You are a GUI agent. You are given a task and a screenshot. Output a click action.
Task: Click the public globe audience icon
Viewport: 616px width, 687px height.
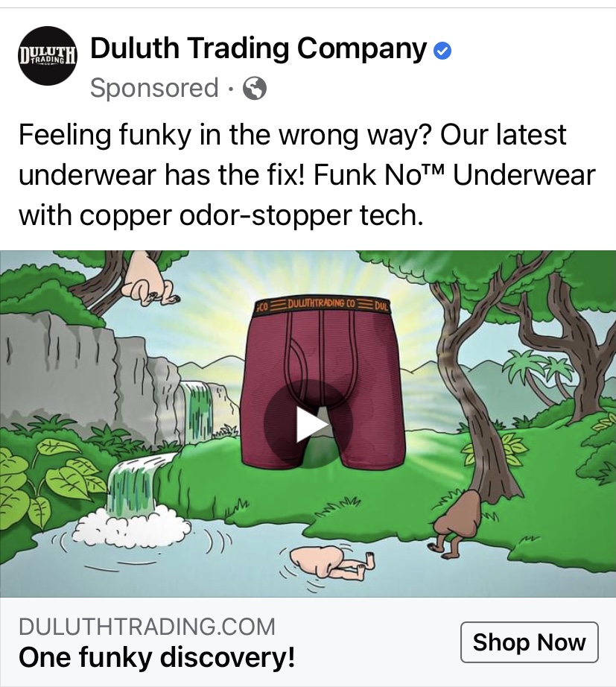pyautogui.click(x=255, y=89)
